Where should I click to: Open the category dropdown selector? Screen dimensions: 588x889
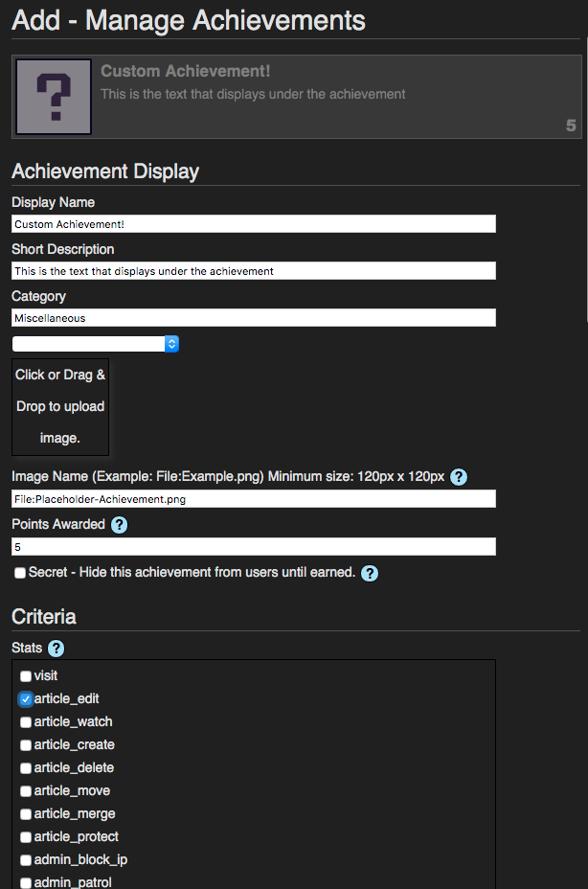96,344
